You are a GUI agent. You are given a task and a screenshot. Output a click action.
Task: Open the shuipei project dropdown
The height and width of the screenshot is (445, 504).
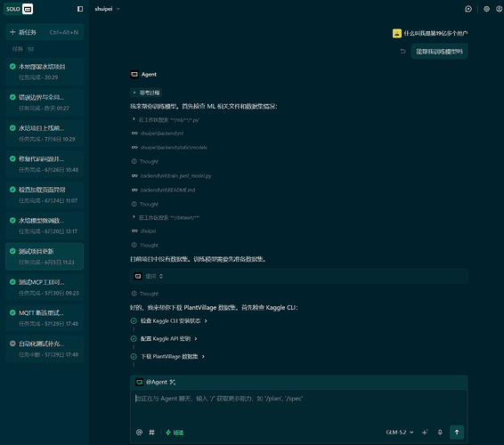point(107,9)
